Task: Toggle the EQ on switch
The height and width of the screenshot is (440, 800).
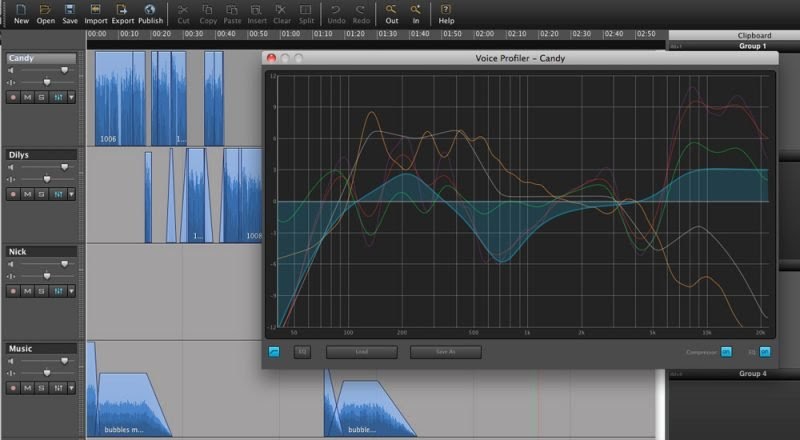Action: point(765,352)
